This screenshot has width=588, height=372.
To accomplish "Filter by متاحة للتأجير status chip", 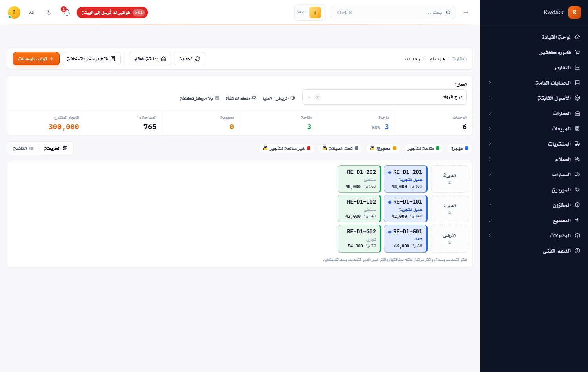I will 423,149.
